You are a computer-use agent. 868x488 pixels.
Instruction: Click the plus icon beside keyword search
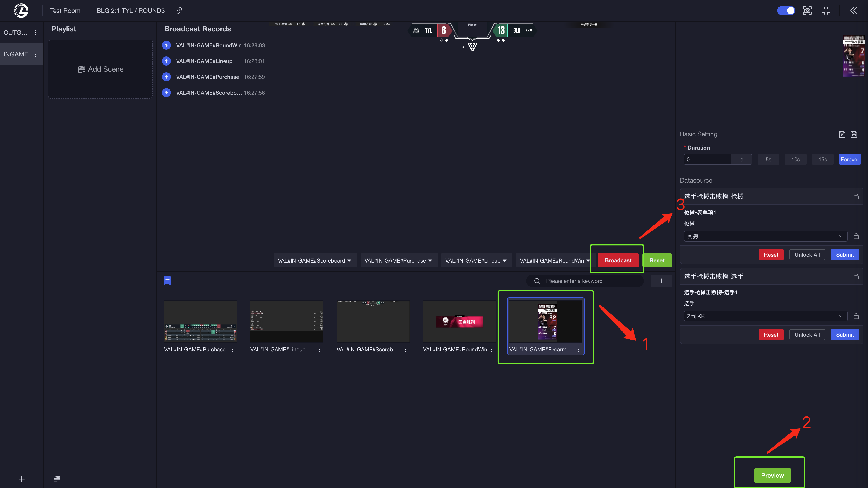(x=661, y=281)
